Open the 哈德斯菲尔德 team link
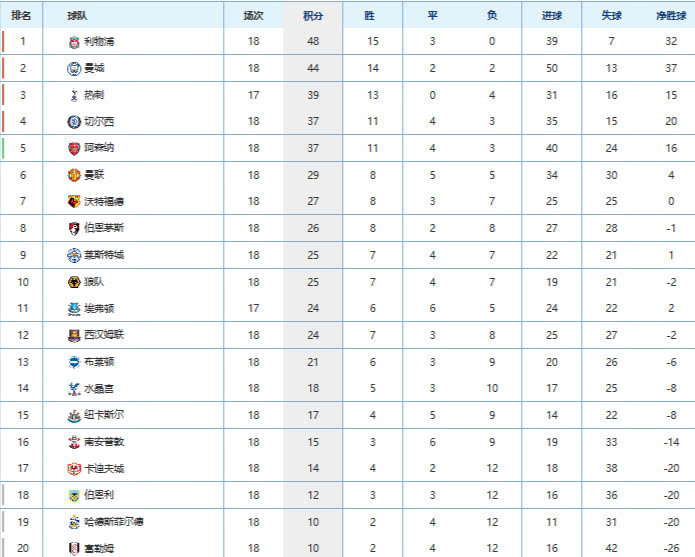Image resolution: width=695 pixels, height=557 pixels. 114,522
